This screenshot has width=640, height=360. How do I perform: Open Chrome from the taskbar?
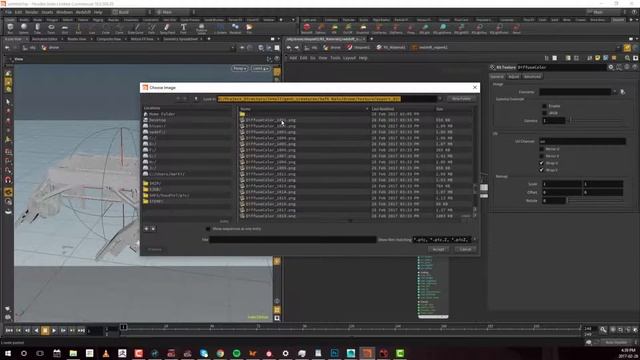point(220,353)
